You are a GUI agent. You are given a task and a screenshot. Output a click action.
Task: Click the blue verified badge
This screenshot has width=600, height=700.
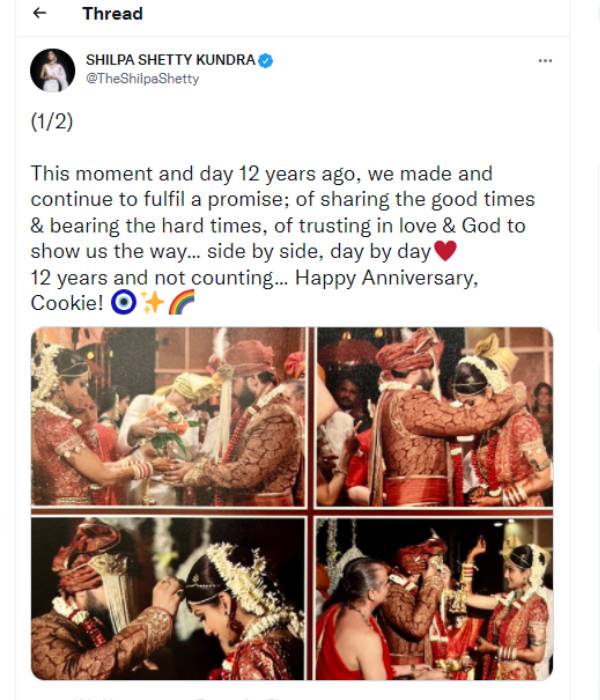[x=267, y=61]
